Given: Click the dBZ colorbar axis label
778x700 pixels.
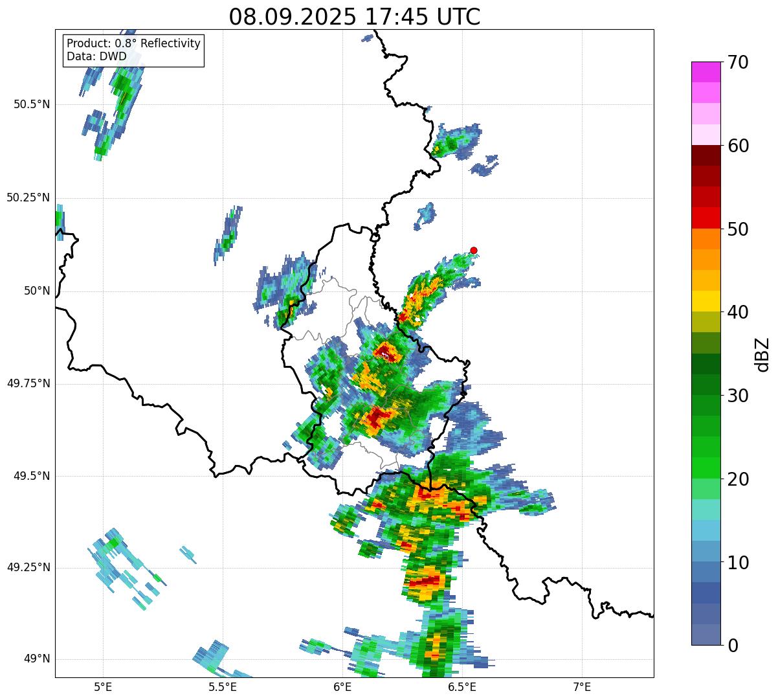Looking at the screenshot, I should click(762, 354).
